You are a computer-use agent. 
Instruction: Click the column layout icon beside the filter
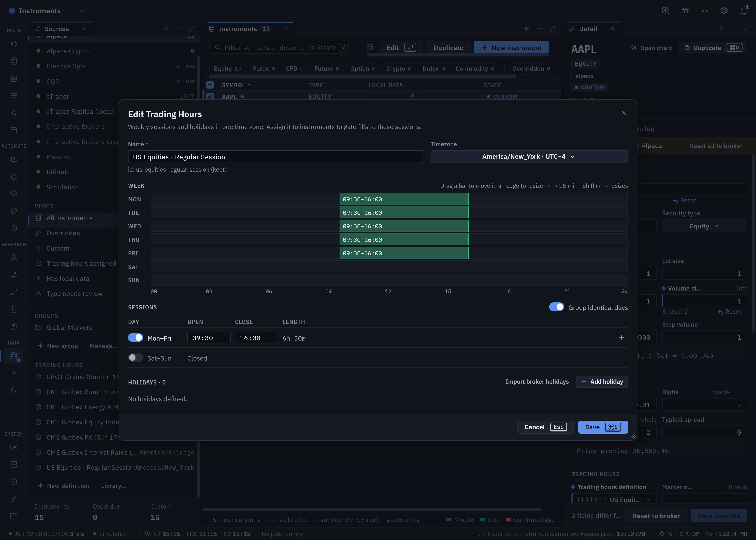pos(370,48)
